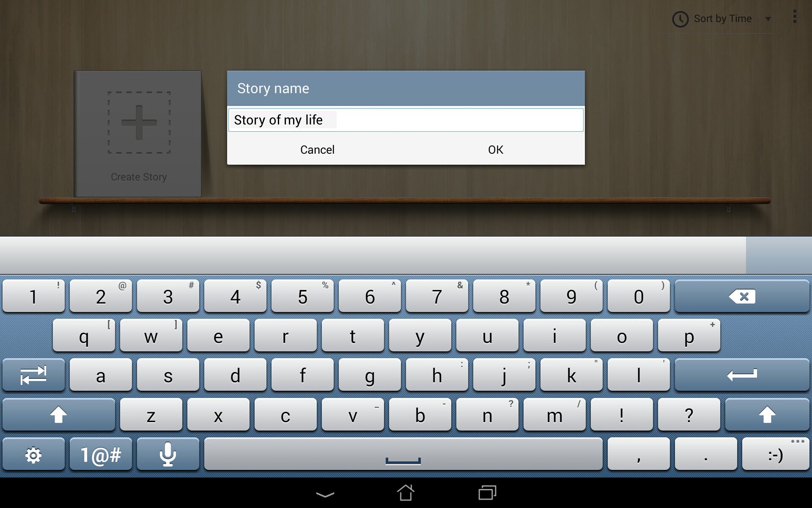Viewport: 812px width, 508px height.
Task: Select the Story name input field
Action: click(x=406, y=119)
